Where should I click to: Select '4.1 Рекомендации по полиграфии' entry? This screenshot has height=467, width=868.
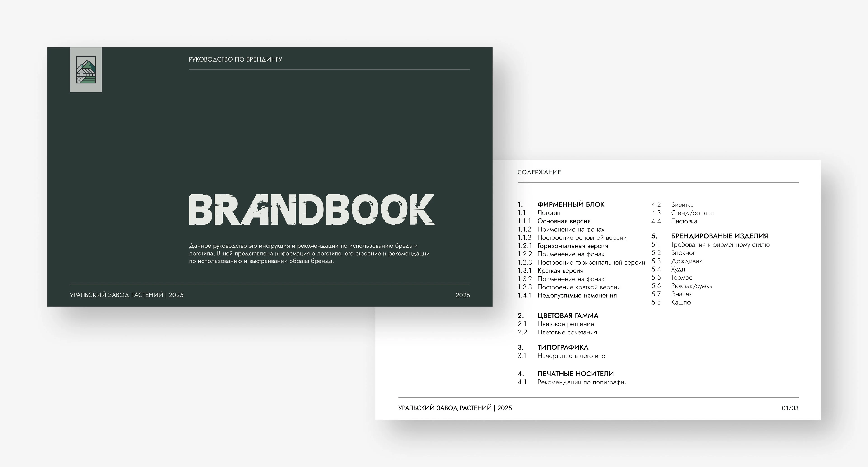(573, 382)
